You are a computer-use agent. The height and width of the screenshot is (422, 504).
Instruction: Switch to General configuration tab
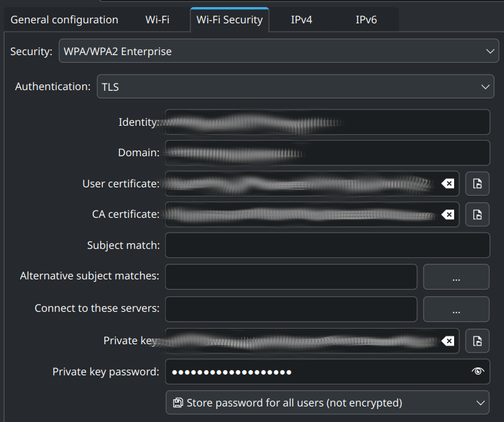click(x=64, y=19)
